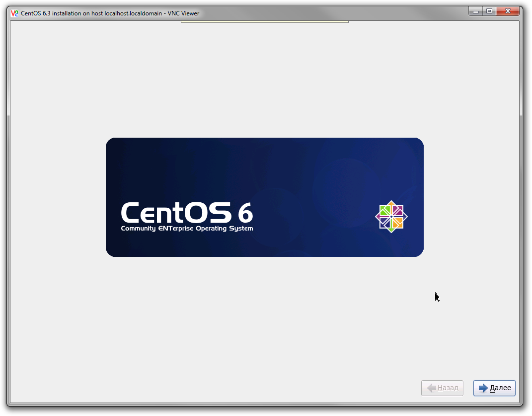Click the CentOS pinwheel logo

[x=391, y=217]
